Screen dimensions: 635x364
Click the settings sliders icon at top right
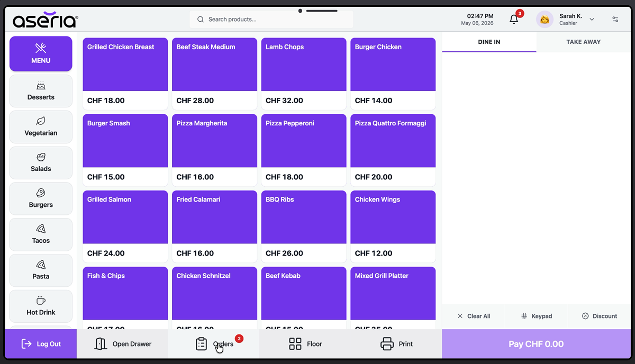[615, 20]
